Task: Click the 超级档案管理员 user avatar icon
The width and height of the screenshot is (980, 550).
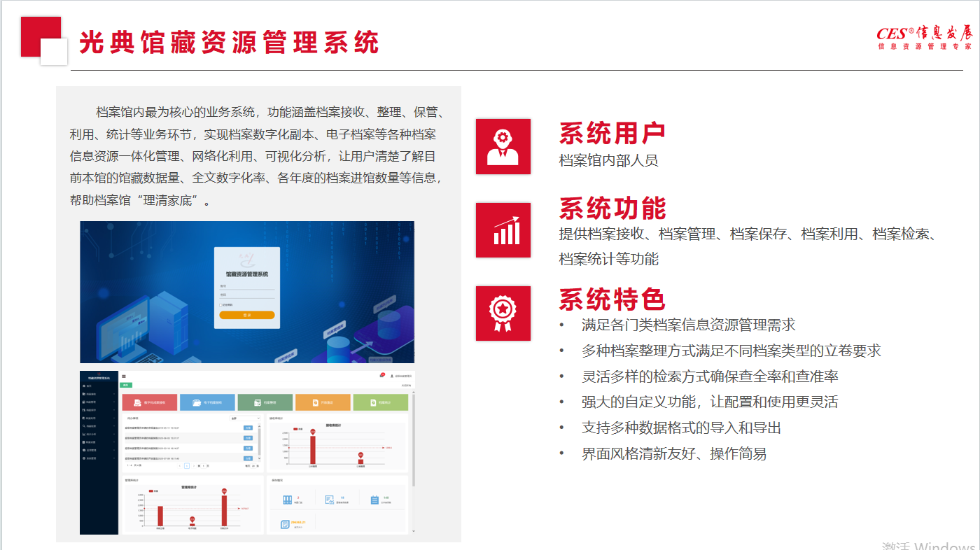Action: pos(392,376)
